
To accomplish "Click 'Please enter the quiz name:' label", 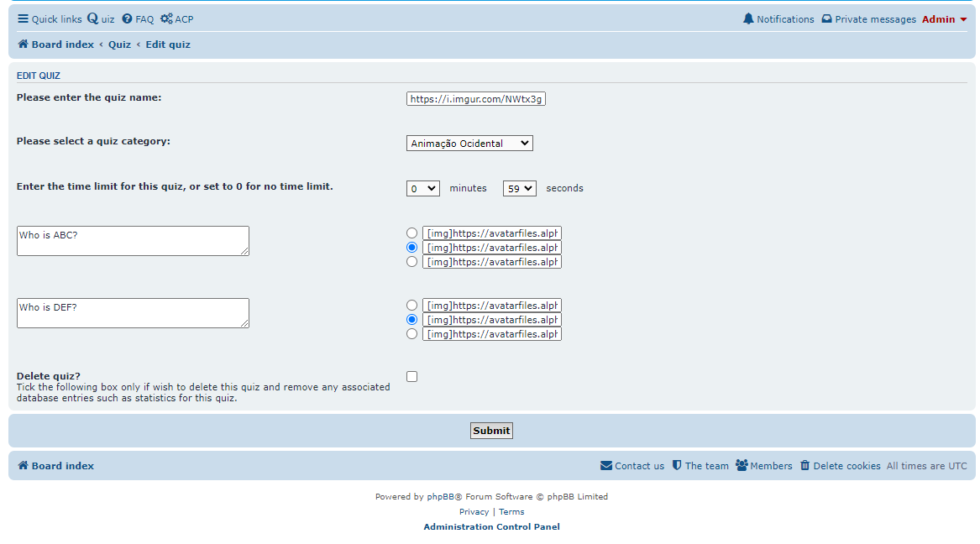I will (89, 97).
